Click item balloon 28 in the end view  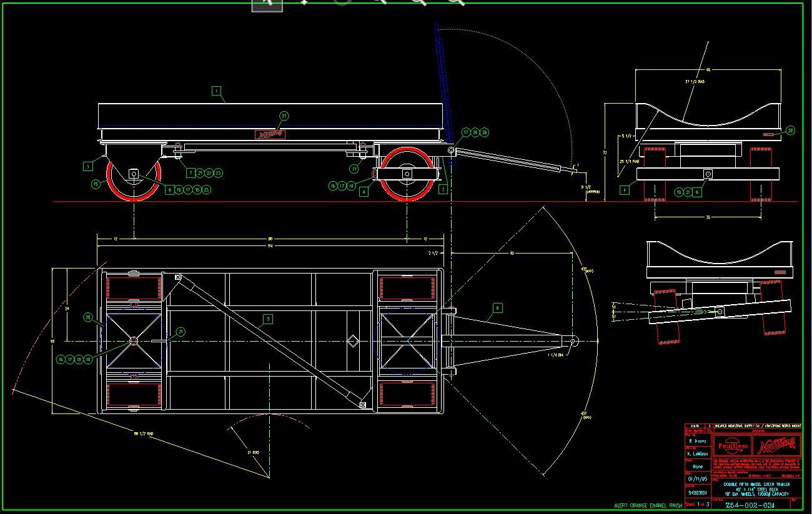(791, 131)
